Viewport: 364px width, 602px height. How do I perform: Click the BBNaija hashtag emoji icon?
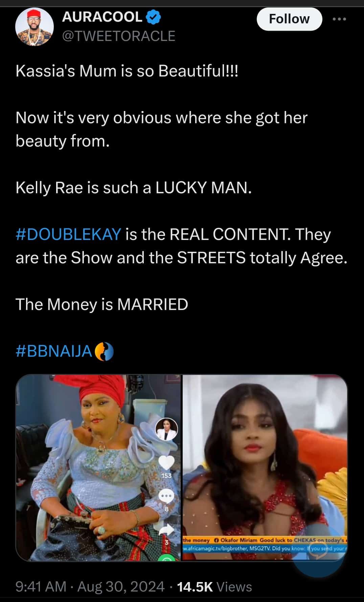coord(104,351)
